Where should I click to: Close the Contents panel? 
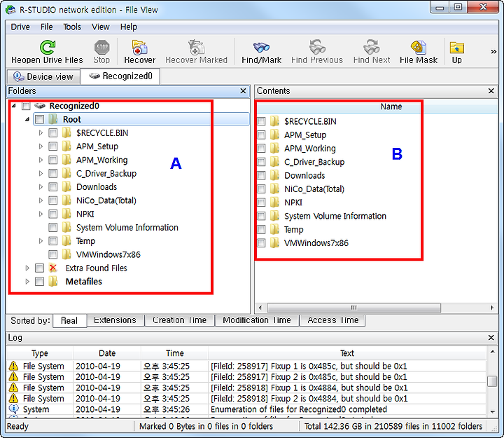491,91
